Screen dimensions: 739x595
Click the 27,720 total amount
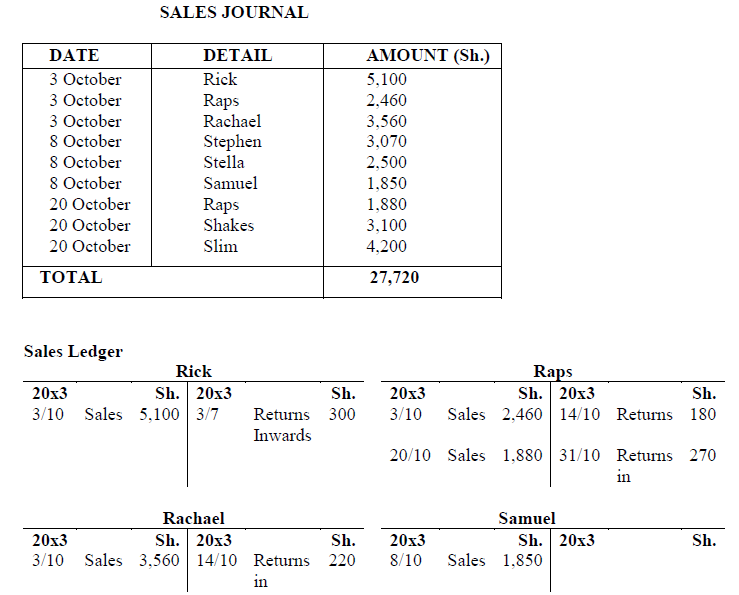coord(394,278)
